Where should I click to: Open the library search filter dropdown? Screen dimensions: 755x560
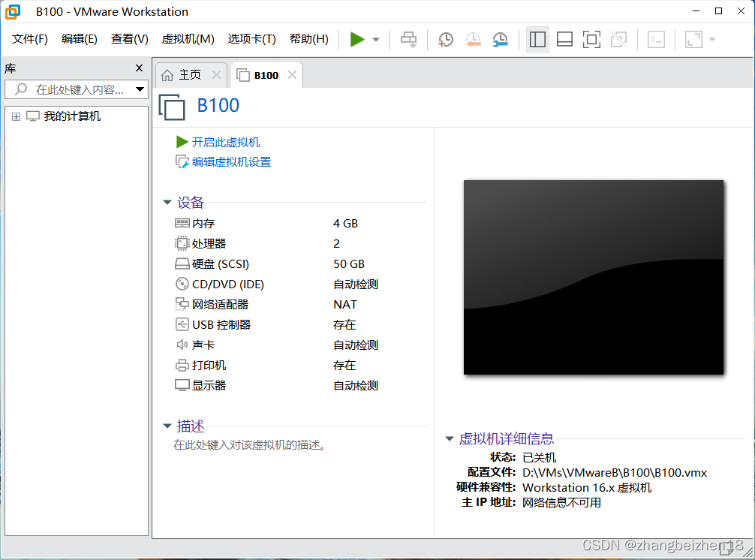(140, 89)
